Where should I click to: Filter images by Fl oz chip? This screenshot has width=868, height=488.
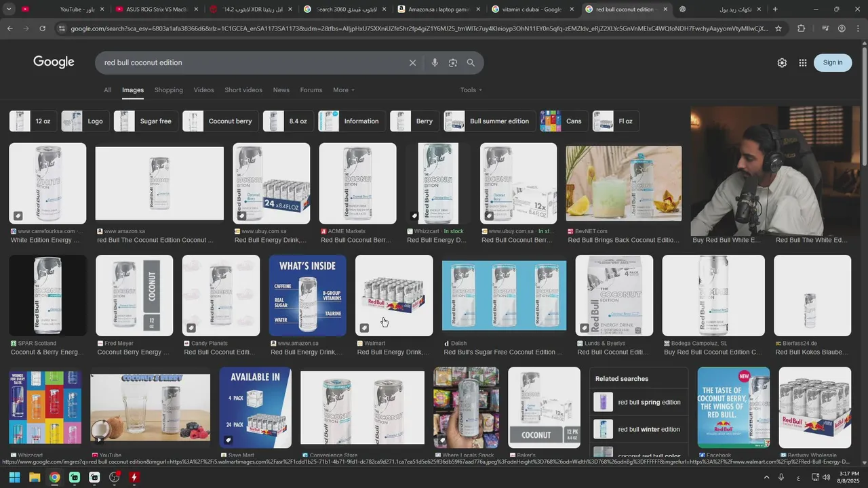pos(615,121)
